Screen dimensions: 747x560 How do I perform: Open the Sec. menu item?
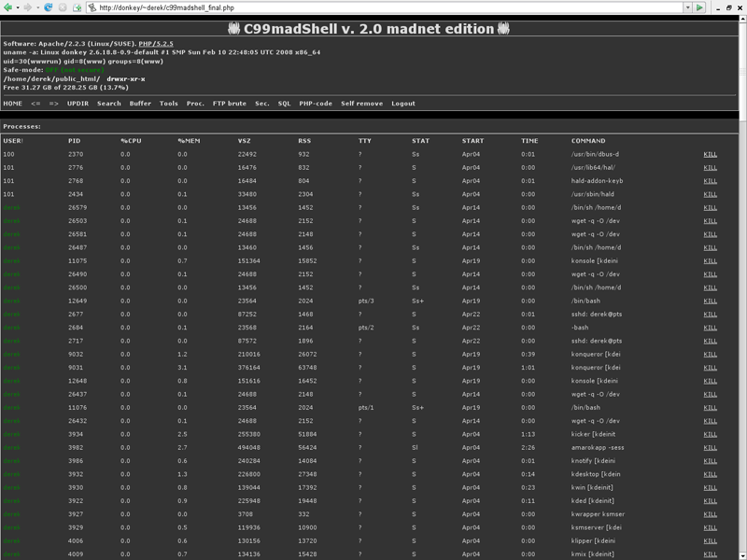point(262,104)
